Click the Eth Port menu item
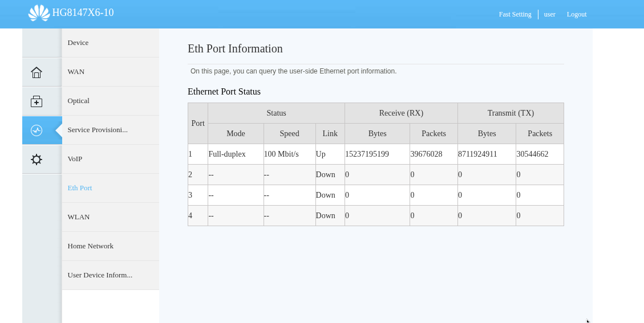Image resolution: width=644 pixels, height=323 pixels. [x=80, y=188]
